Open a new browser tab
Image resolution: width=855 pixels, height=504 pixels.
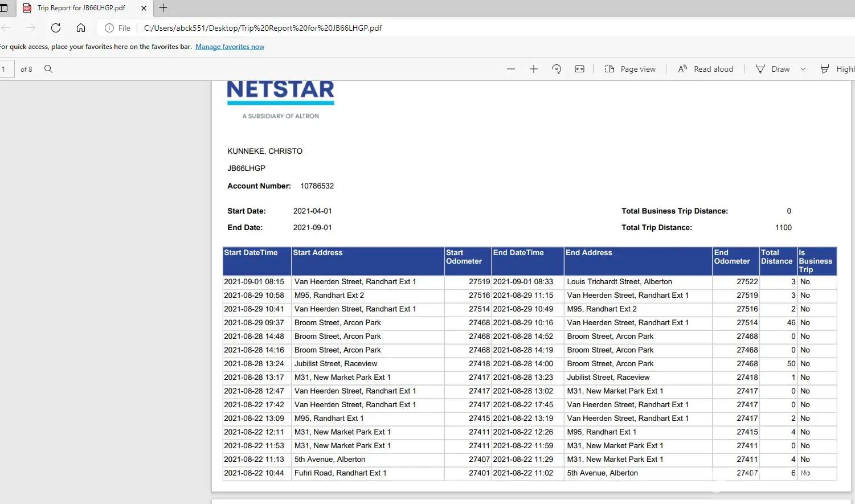pos(163,8)
